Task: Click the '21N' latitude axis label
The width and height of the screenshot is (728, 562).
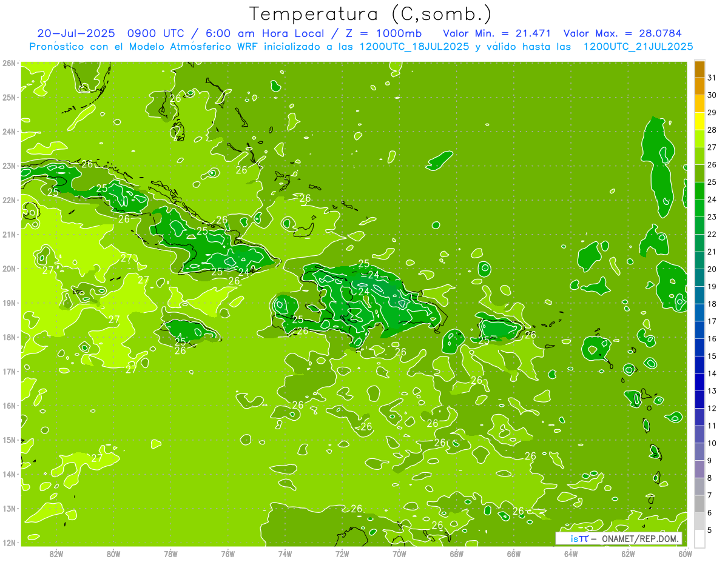Action: pyautogui.click(x=9, y=234)
